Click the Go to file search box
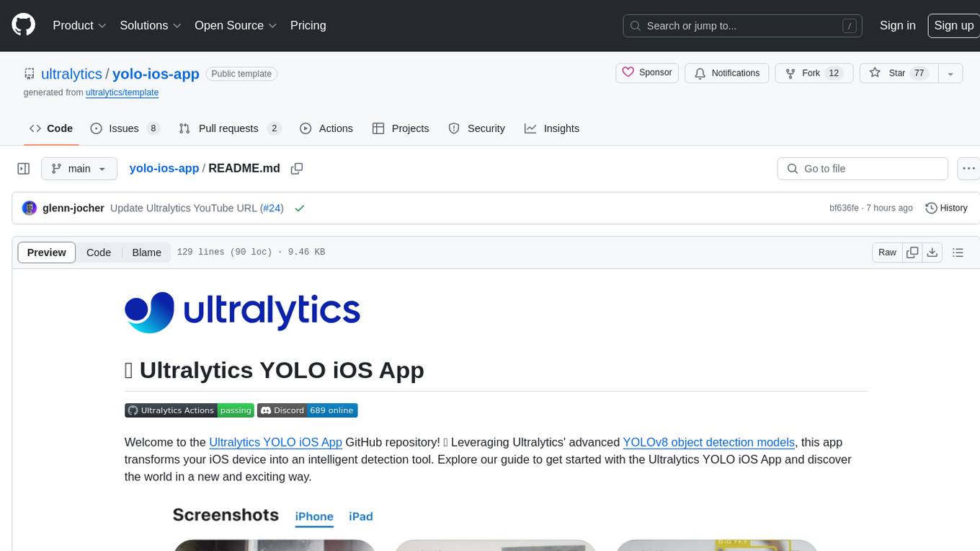Viewport: 980px width, 551px height. [x=863, y=169]
